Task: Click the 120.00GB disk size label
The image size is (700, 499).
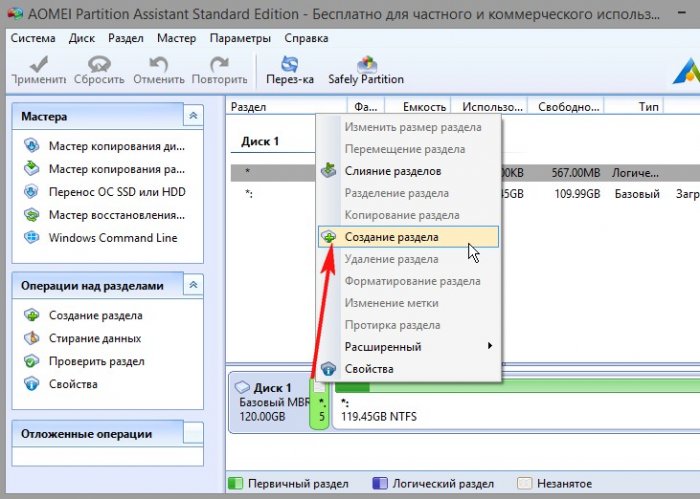Action: [x=262, y=417]
